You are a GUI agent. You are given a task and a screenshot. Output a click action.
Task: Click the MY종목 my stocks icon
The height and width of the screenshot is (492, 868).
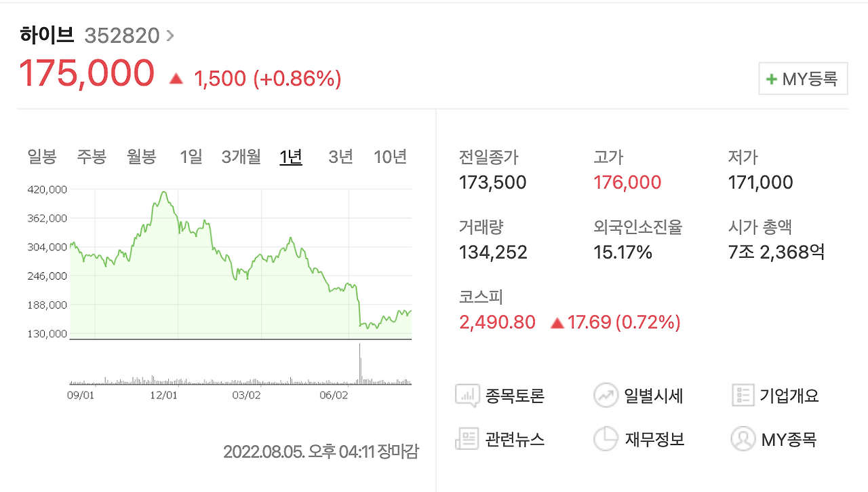[744, 438]
